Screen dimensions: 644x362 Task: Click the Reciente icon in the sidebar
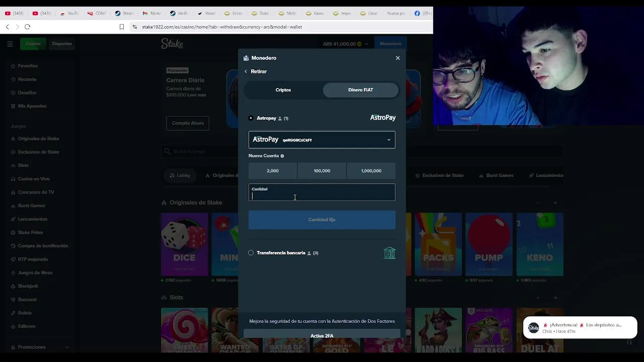14,79
